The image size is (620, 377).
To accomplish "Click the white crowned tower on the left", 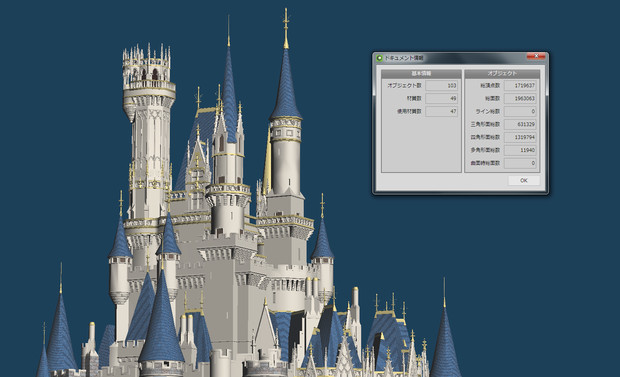I will [x=149, y=131].
